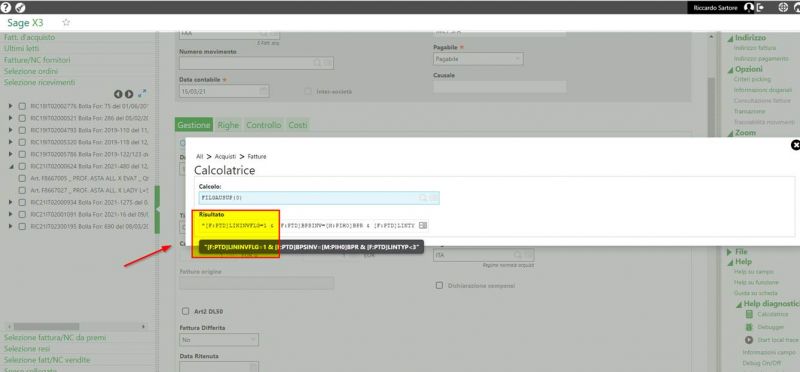Switch to the Righe tab
Viewport: 800px width, 372px height.
tap(229, 125)
